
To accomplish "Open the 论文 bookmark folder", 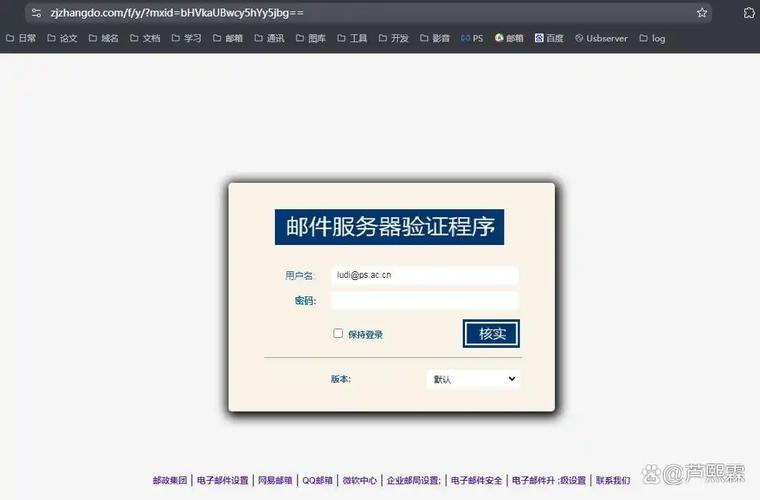I will point(62,38).
